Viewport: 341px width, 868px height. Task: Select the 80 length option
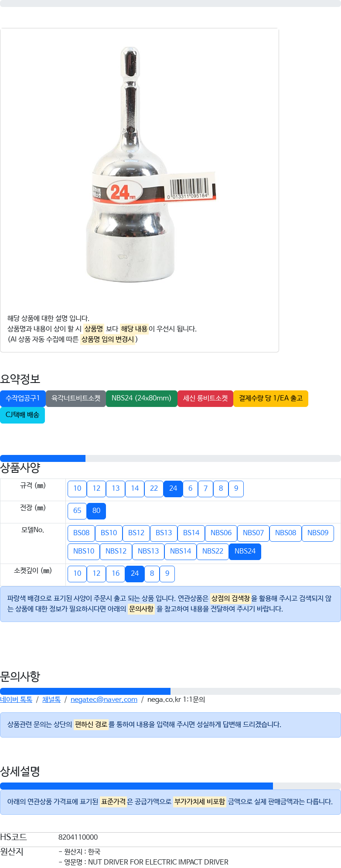click(x=96, y=511)
